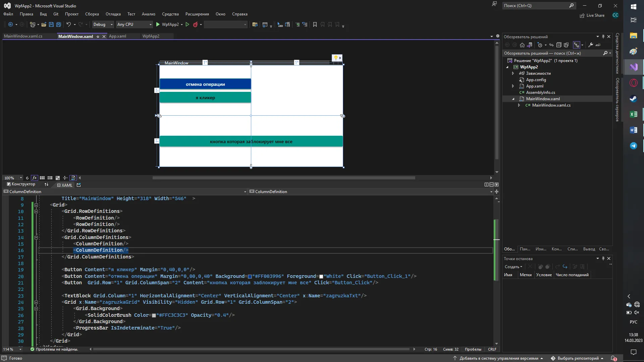Screen dimensions: 644x362
Task: Toggle snap to gridlines in designer
Action: click(x=50, y=178)
